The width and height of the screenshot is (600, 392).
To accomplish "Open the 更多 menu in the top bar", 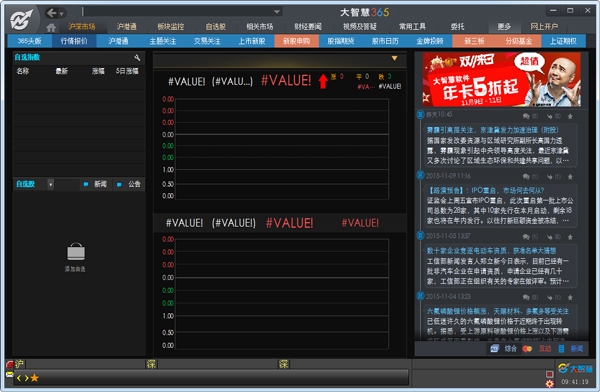I will [504, 26].
